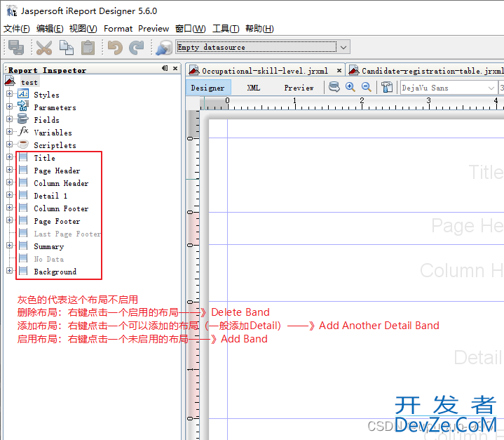Image resolution: width=504 pixels, height=440 pixels.
Task: Click the Scriptlets coffee cup icon
Action: pos(23,144)
